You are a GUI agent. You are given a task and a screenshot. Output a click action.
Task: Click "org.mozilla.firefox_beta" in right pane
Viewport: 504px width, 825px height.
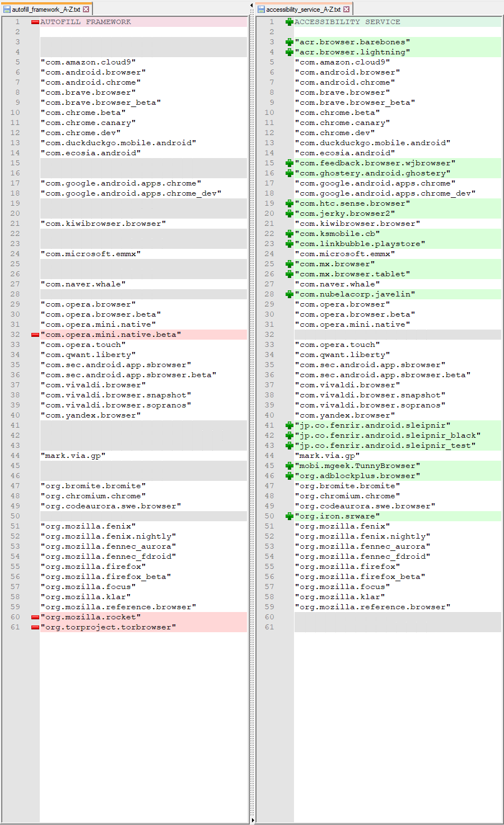[360, 577]
